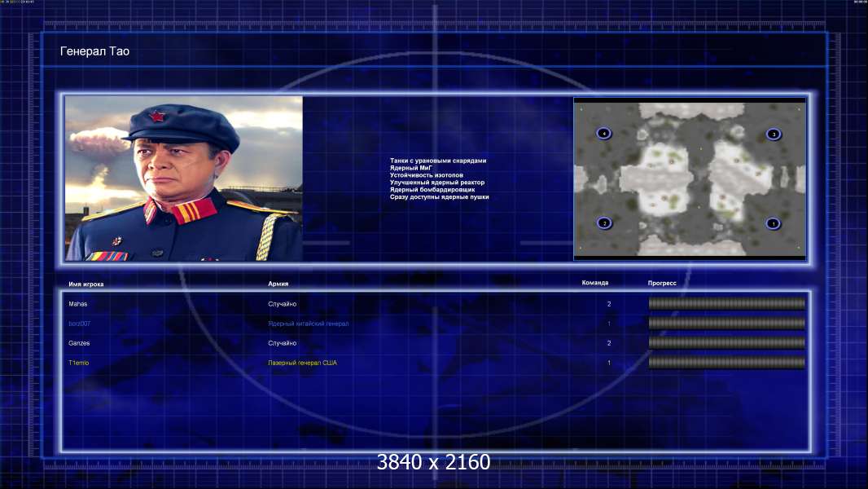Click 'Случайно' army in Ganzes row
This screenshot has width=868, height=489.
pyautogui.click(x=283, y=343)
